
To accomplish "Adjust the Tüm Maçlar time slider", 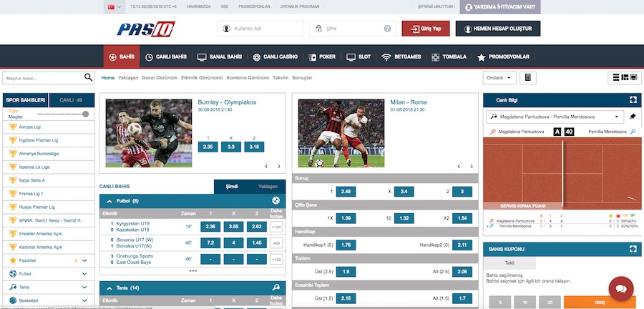I will (x=85, y=114).
